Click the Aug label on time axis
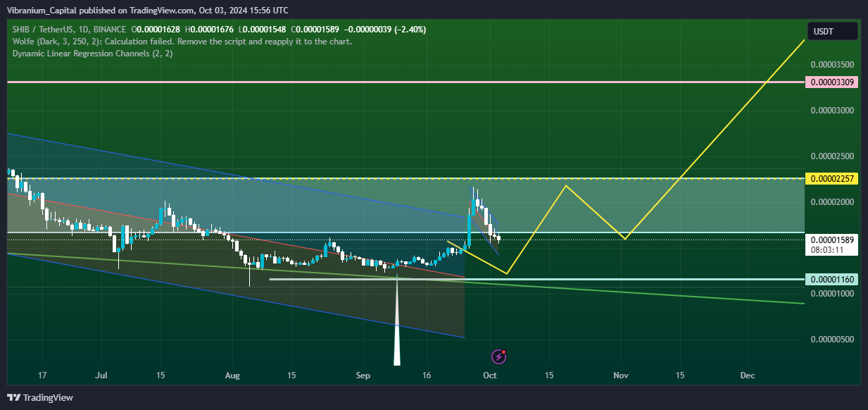868x410 pixels. click(x=233, y=375)
